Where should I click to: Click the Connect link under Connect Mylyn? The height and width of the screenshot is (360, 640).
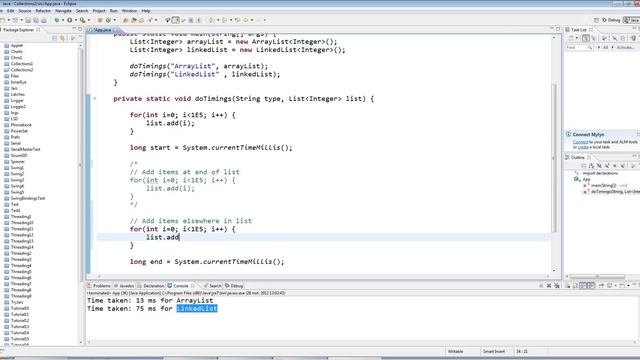click(x=580, y=142)
